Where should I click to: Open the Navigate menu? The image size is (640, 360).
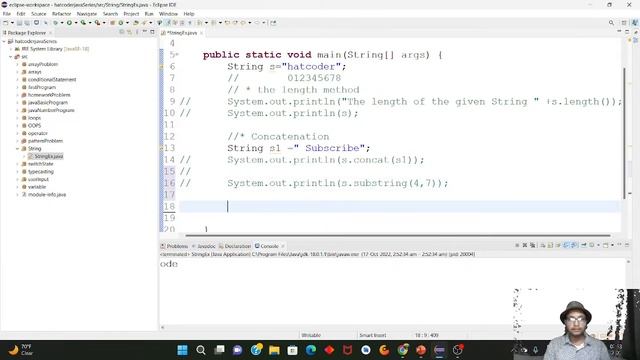(87, 14)
